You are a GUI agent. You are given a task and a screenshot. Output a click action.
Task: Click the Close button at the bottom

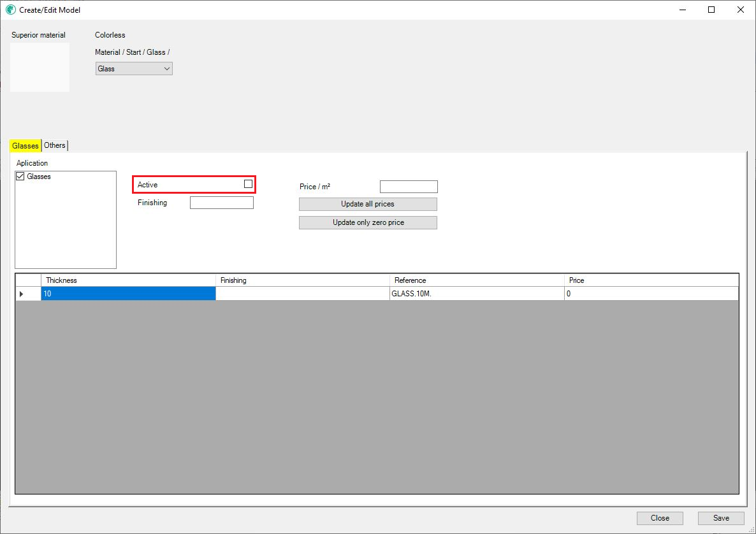(x=660, y=518)
